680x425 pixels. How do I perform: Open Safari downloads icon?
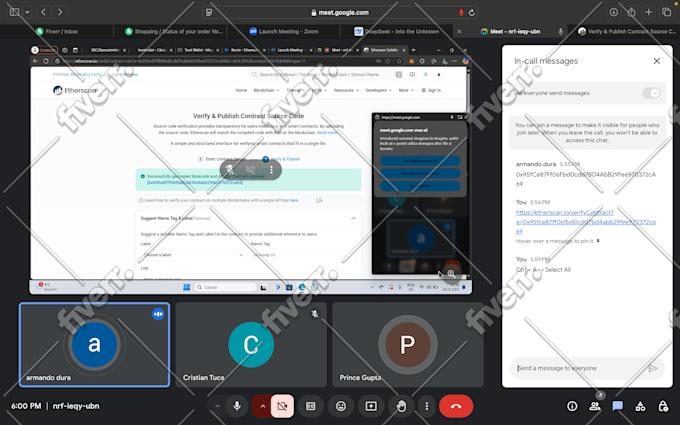[614, 12]
